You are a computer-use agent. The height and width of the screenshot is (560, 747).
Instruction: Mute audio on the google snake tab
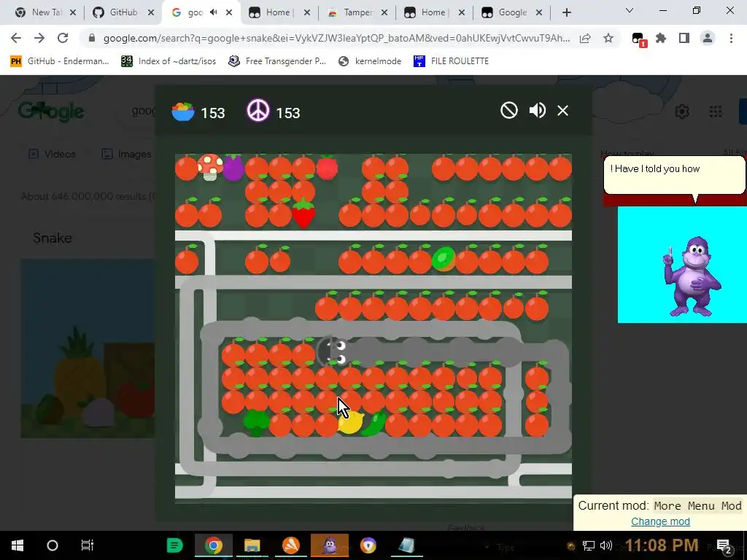[214, 12]
